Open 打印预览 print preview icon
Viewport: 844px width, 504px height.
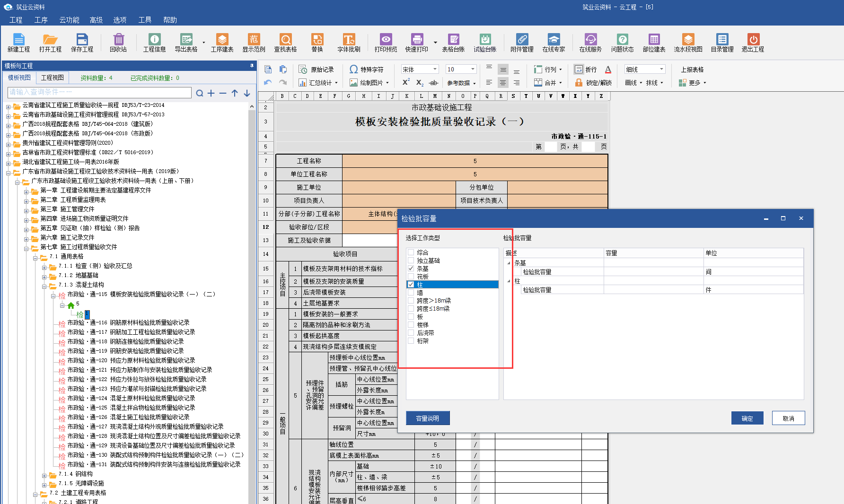(x=386, y=43)
